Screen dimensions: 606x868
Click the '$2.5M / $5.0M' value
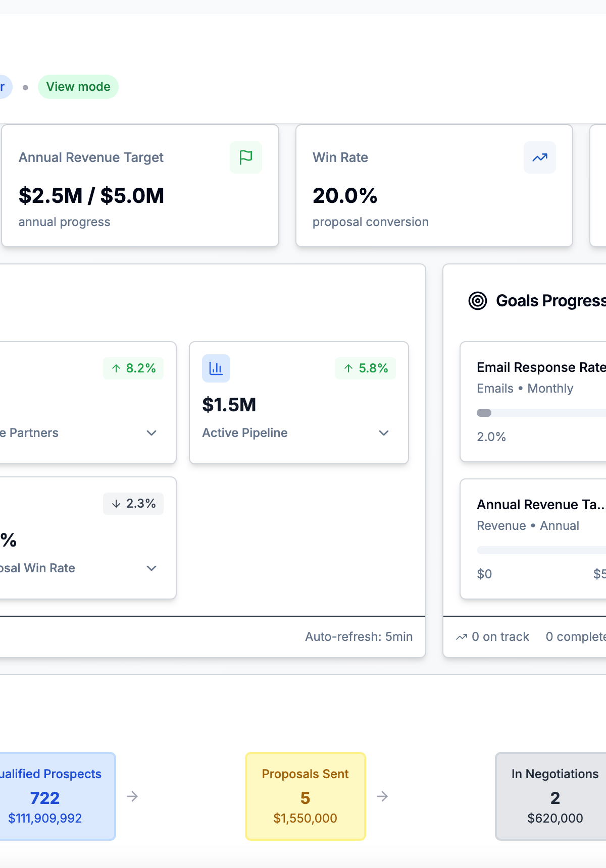coord(91,196)
